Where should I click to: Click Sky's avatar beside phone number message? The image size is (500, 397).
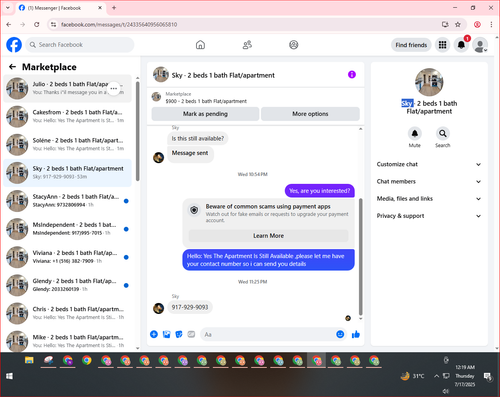[158, 308]
